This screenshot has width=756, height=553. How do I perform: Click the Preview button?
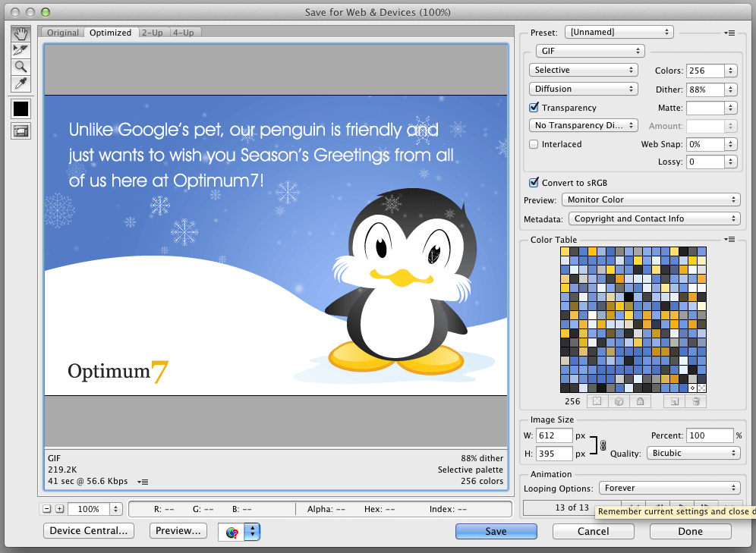coord(178,531)
